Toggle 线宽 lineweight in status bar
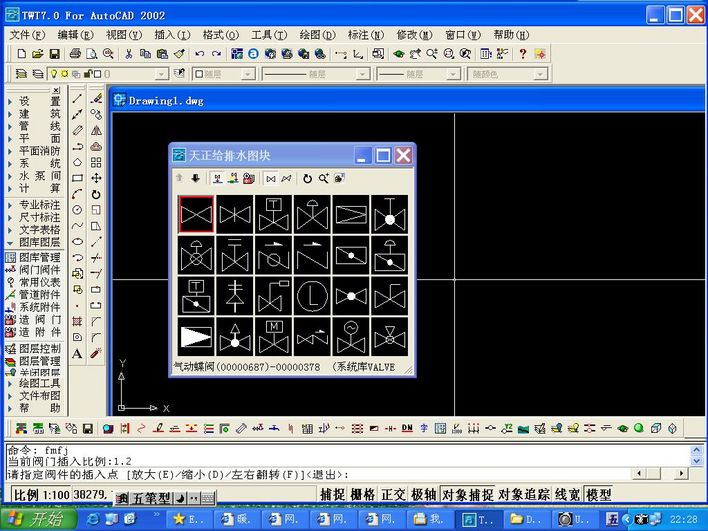This screenshot has height=531, width=708. pyautogui.click(x=568, y=495)
